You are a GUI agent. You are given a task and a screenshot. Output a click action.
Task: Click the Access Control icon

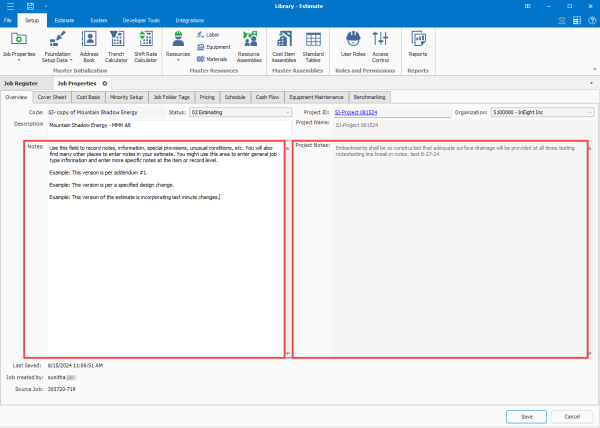(x=381, y=39)
